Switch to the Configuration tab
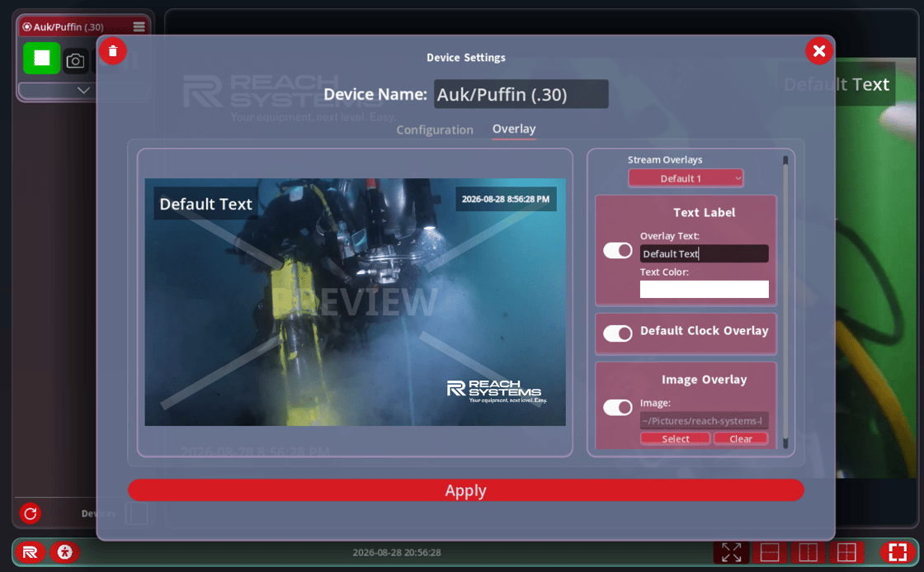The image size is (924, 572). pos(435,130)
